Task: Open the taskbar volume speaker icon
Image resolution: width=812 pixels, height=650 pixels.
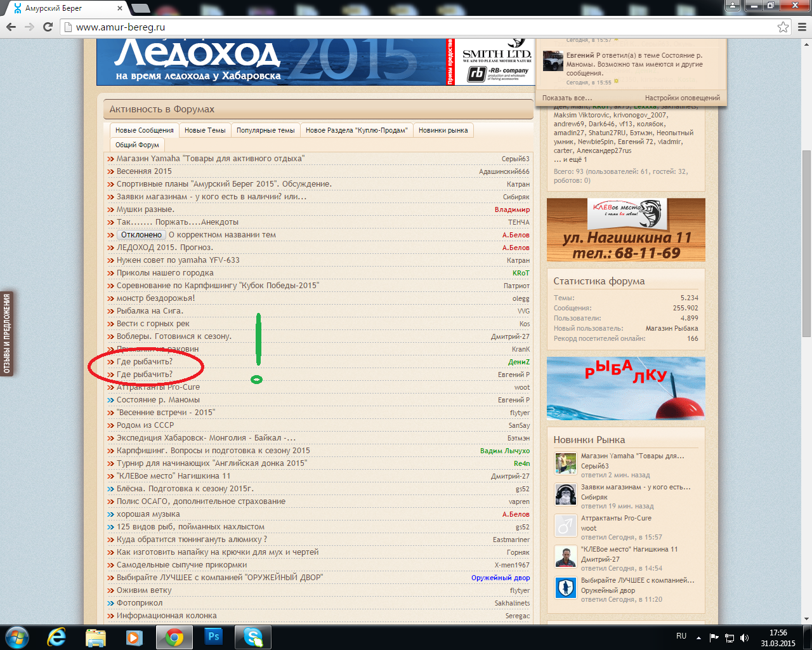Action: pos(744,637)
